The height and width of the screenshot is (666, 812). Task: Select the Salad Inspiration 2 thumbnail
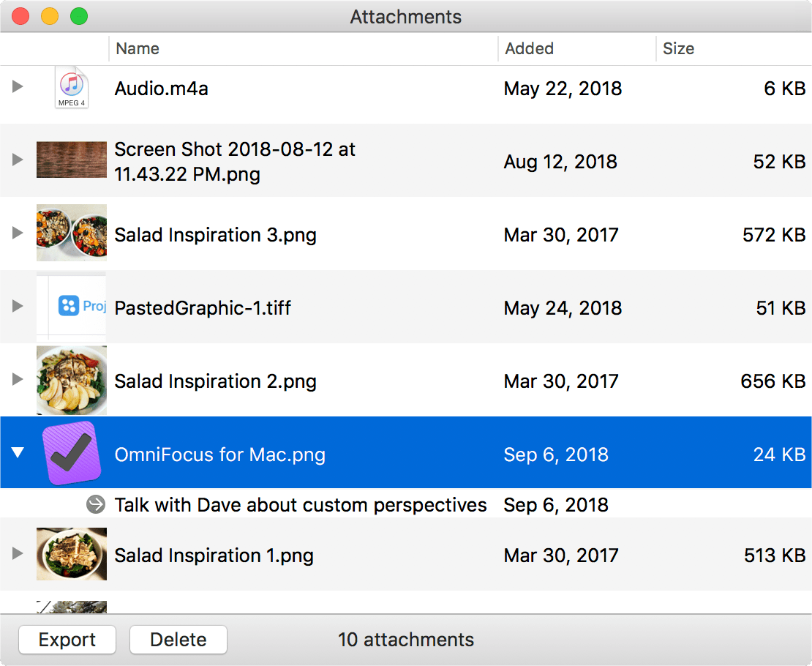coord(72,380)
